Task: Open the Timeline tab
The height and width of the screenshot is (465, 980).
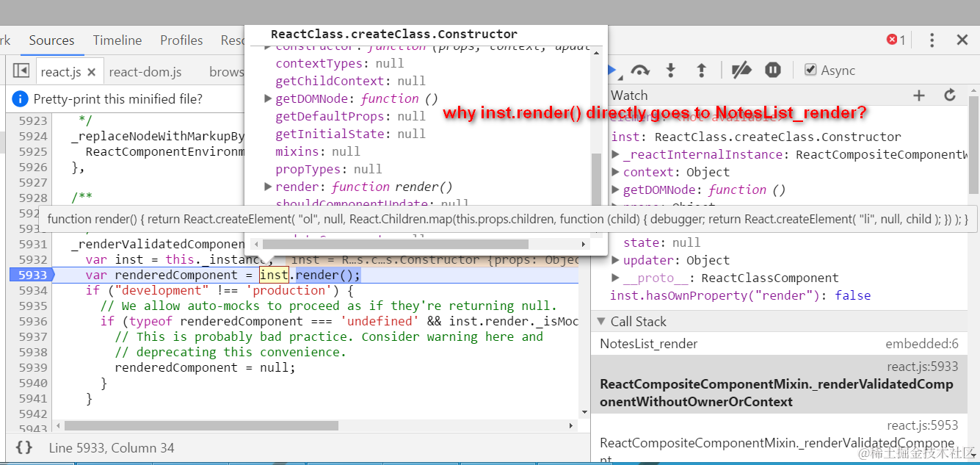Action: (x=117, y=40)
